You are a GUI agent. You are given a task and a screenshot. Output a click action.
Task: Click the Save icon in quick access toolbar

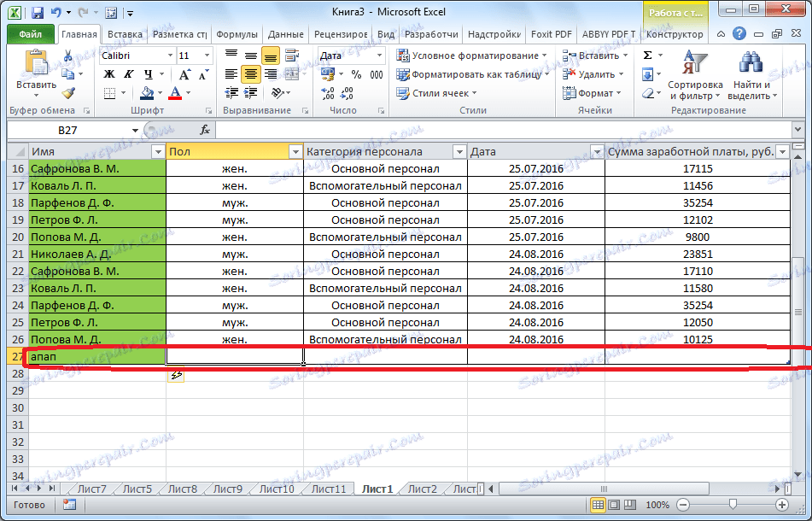(37, 14)
